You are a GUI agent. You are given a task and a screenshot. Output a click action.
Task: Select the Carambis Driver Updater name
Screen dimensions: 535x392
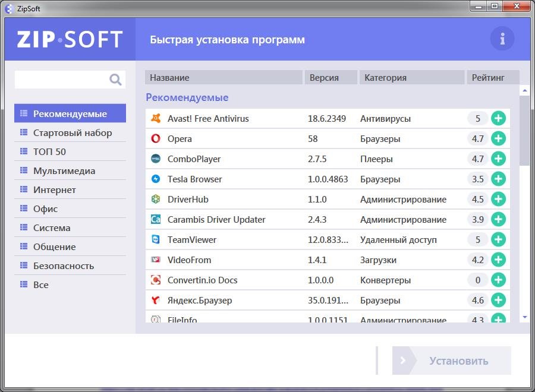tap(216, 220)
